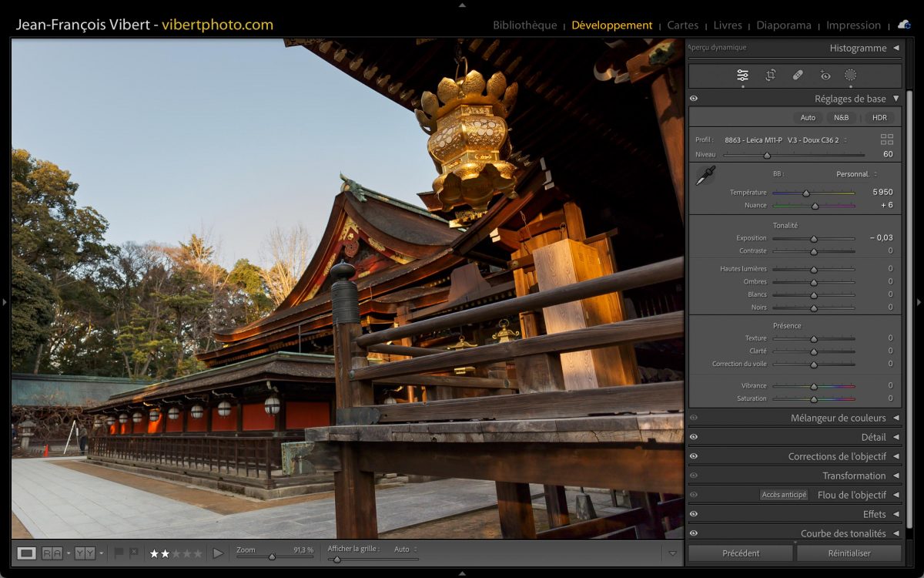This screenshot has height=578, width=924.
Task: Switch to the Bibliothèque module
Action: [x=524, y=25]
